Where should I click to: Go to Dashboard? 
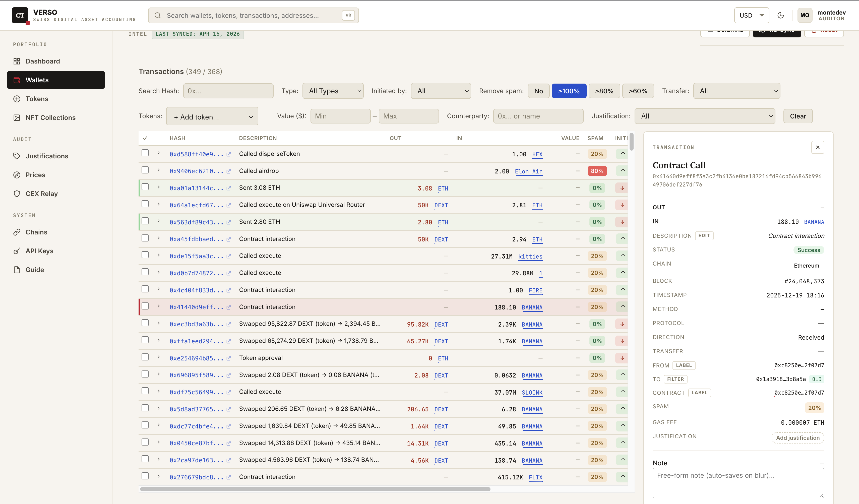(x=56, y=61)
